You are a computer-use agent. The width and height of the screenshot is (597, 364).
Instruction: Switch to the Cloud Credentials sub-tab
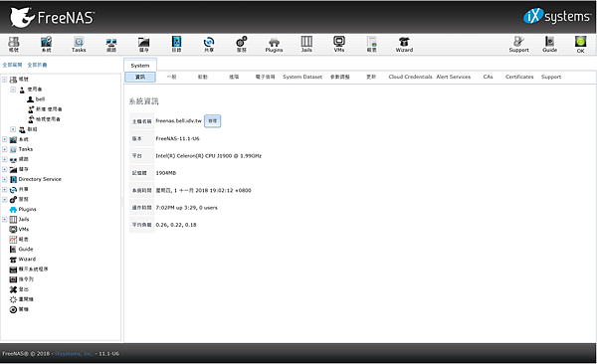410,77
